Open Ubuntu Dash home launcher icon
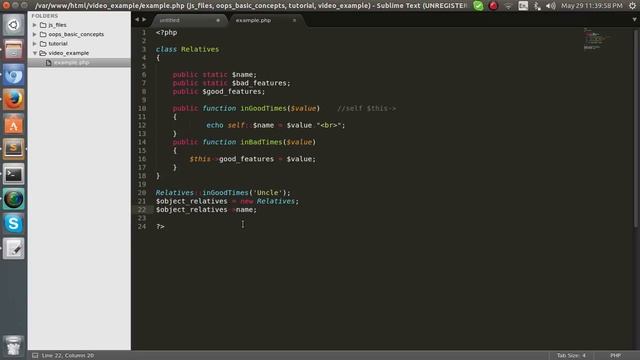The height and width of the screenshot is (360, 640). [x=13, y=25]
